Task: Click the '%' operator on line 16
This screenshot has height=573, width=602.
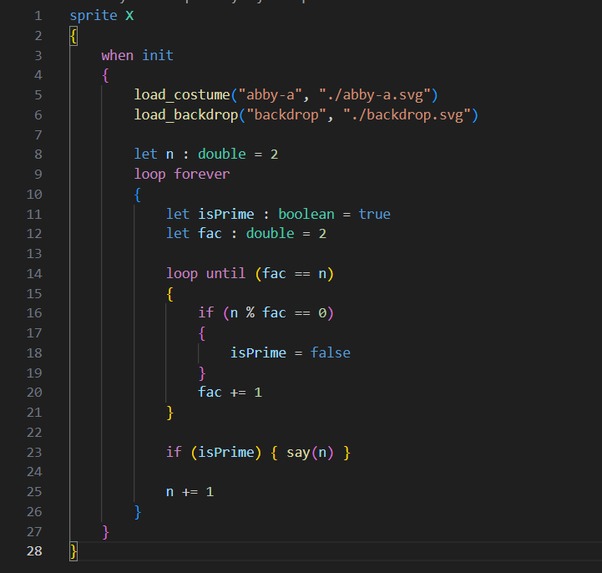Action: (250, 313)
